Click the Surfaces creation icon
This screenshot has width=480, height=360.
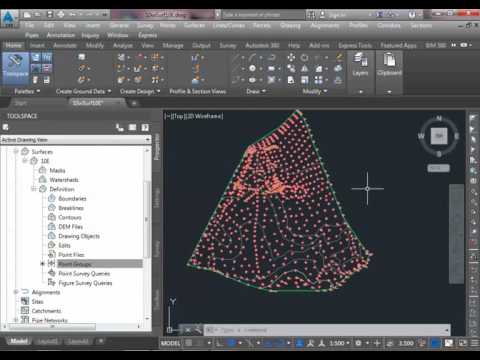click(x=82, y=80)
